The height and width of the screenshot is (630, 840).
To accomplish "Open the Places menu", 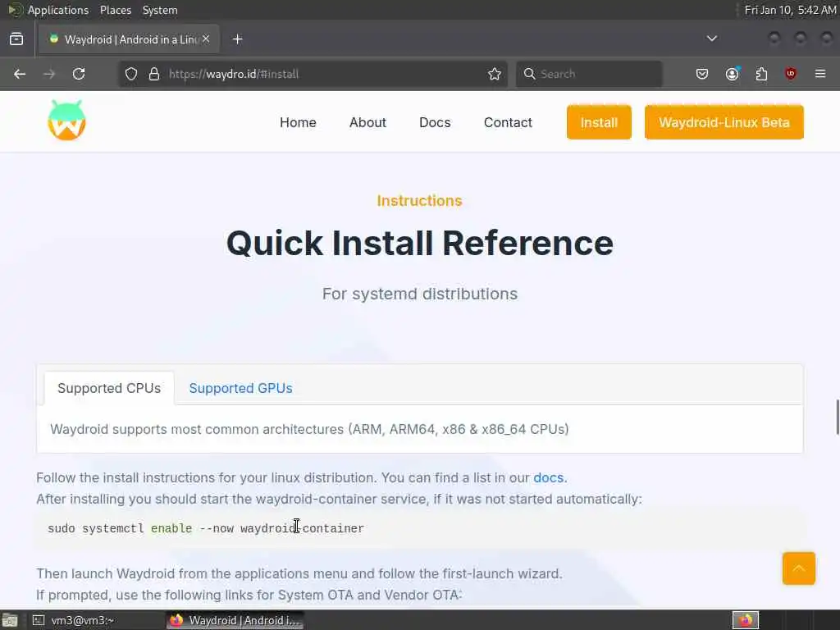I will (x=115, y=10).
